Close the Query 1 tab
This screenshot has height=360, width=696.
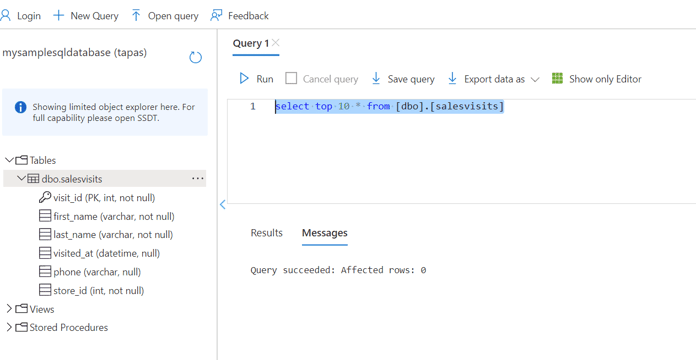(276, 43)
